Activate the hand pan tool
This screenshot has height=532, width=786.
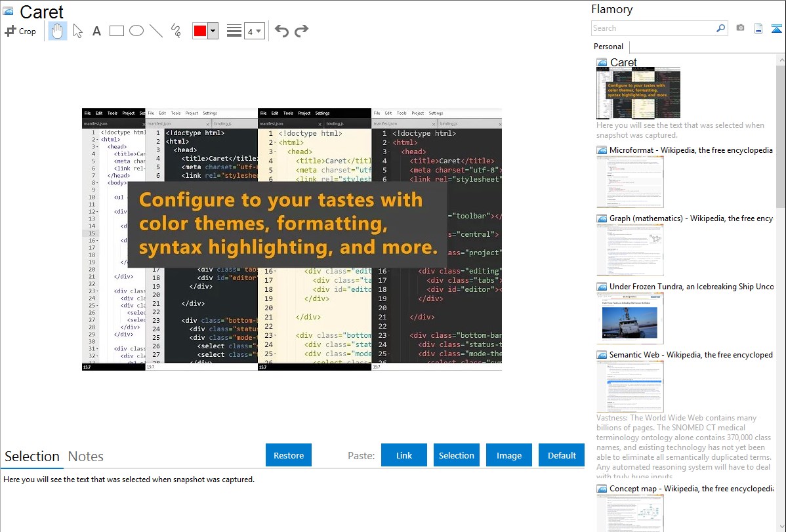[57, 31]
